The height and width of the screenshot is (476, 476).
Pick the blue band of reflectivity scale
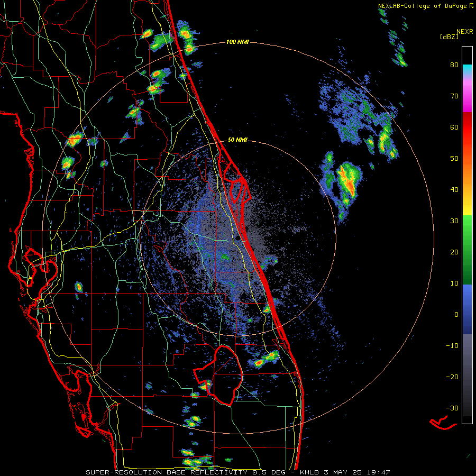tap(467, 309)
